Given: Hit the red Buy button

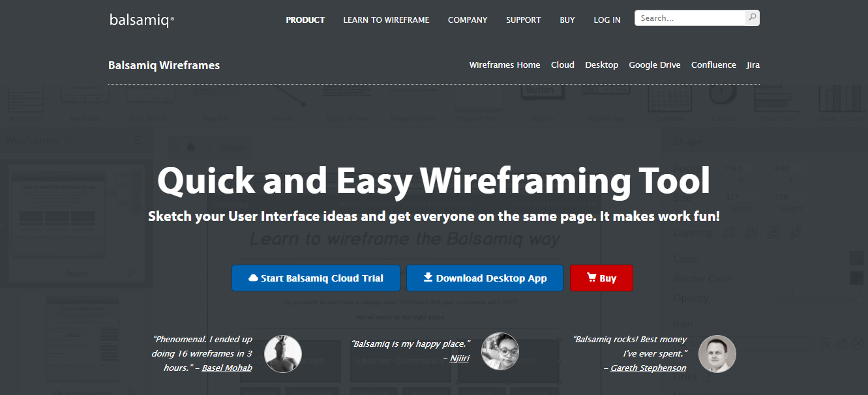Looking at the screenshot, I should pos(601,278).
